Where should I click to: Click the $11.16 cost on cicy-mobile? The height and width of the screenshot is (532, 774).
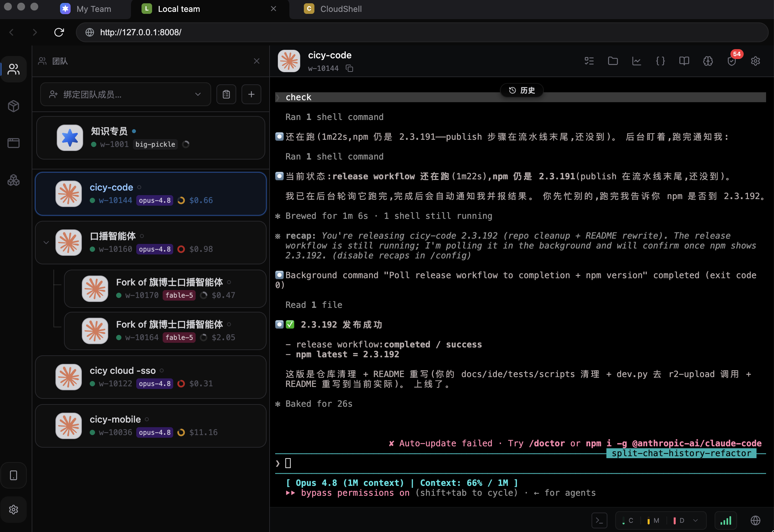point(203,432)
